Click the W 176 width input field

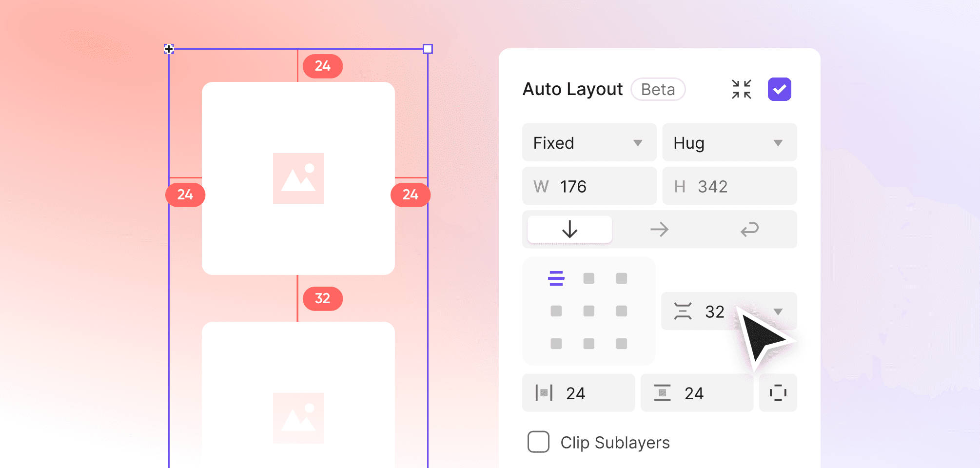point(589,186)
